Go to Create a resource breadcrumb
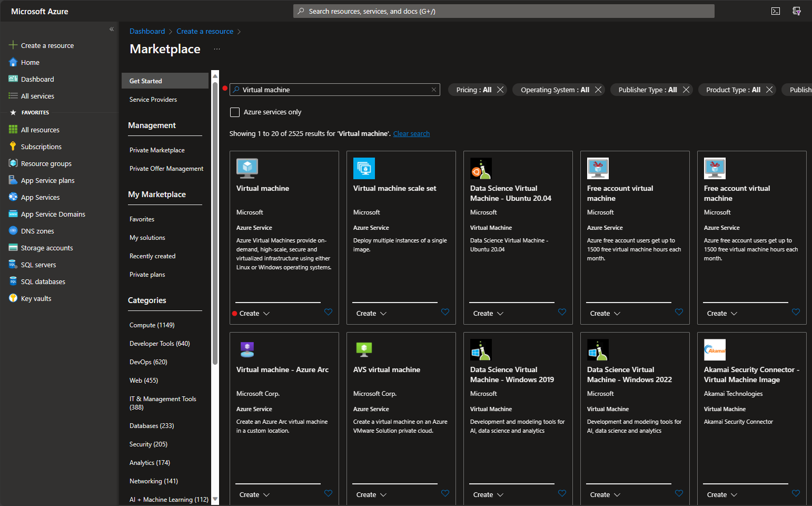This screenshot has height=506, width=812. click(205, 32)
